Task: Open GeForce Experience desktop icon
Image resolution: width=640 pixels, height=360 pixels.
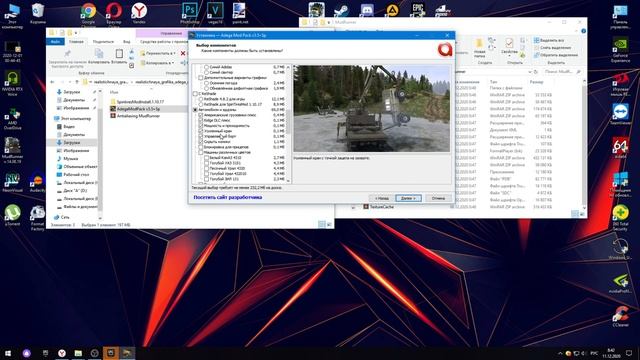Action: tap(620, 49)
